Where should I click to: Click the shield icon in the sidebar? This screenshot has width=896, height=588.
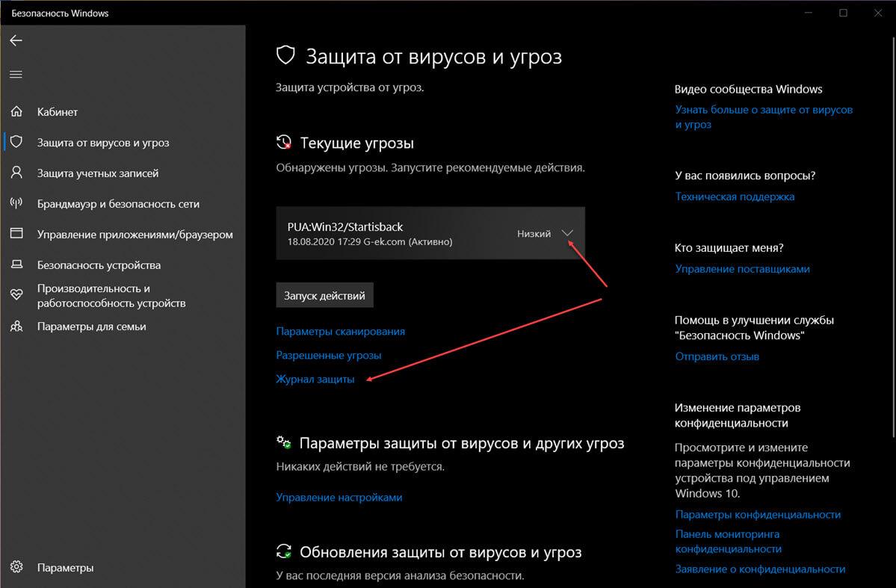click(x=16, y=142)
